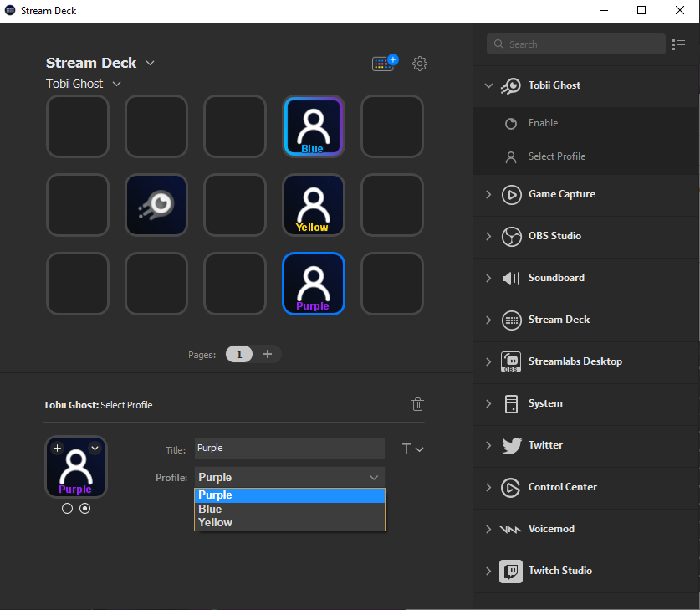Select the first state radio button
Screen dimensions: 700x610
coord(67,508)
